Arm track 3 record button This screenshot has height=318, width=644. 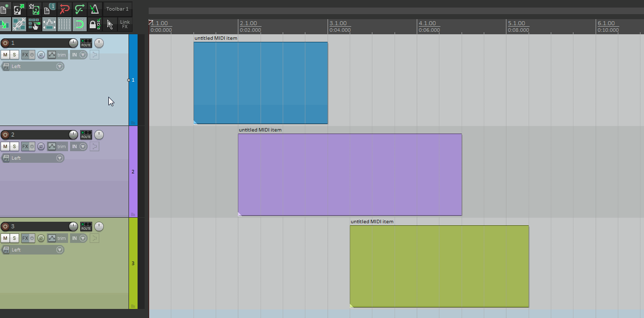[6, 226]
